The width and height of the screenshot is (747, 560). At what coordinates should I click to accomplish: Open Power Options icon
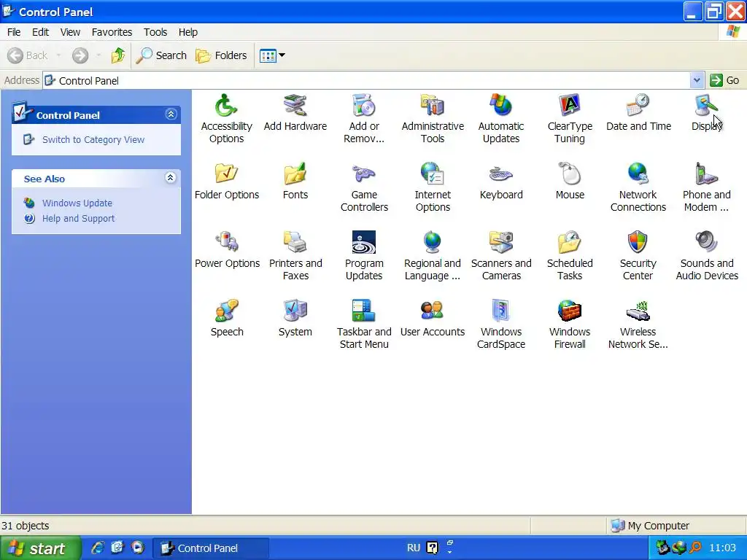tap(226, 242)
